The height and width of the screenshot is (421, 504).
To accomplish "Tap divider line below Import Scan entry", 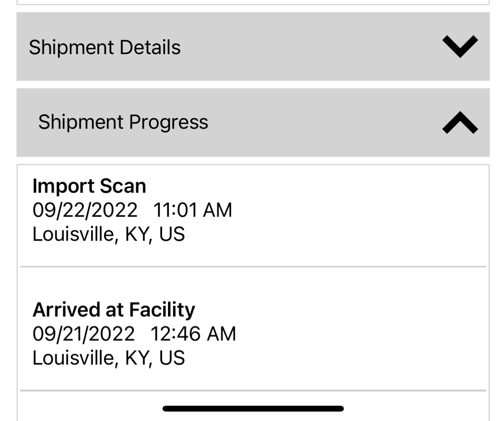I will pos(253,267).
